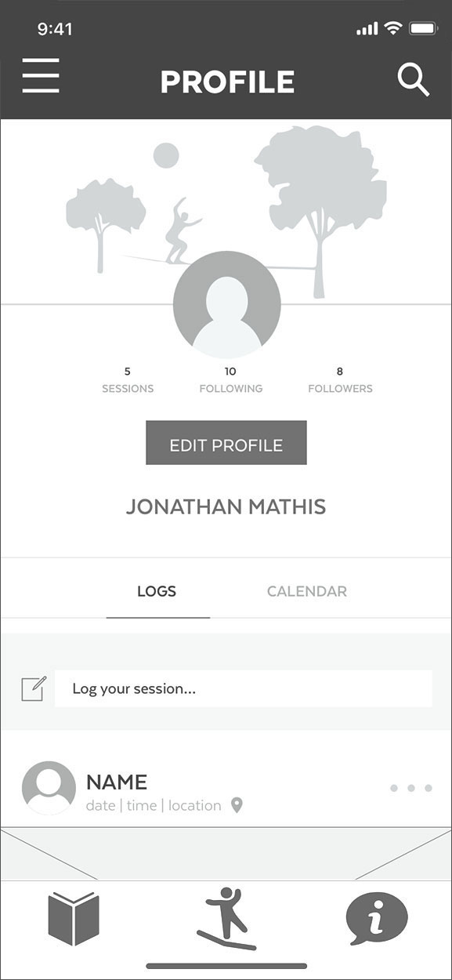Click the EDIT PROFILE button
452x980 pixels.
click(x=226, y=443)
